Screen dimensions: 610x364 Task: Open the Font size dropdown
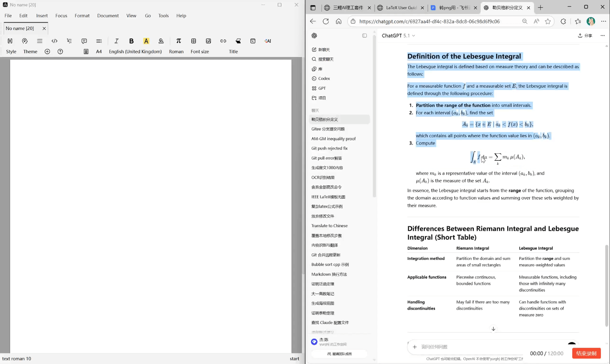pyautogui.click(x=200, y=52)
